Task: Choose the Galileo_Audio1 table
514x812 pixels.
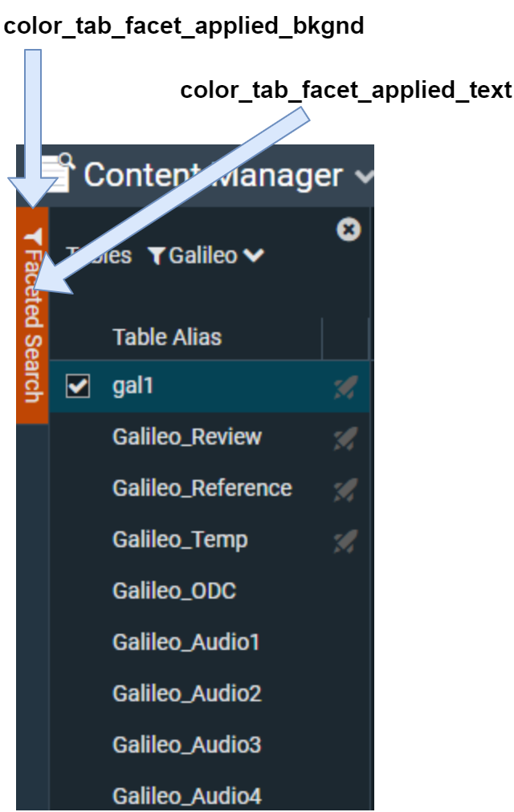Action: click(186, 643)
